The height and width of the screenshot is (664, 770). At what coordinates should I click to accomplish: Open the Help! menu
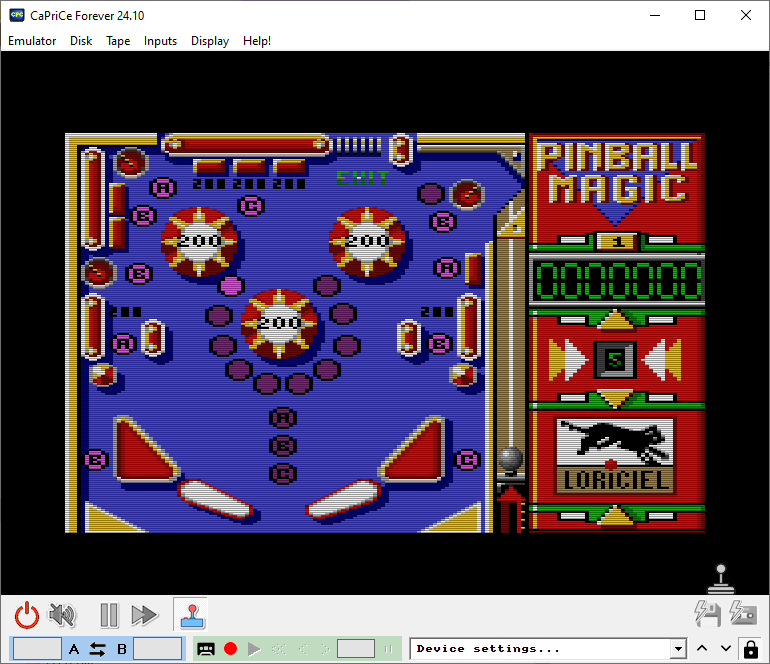pos(257,41)
